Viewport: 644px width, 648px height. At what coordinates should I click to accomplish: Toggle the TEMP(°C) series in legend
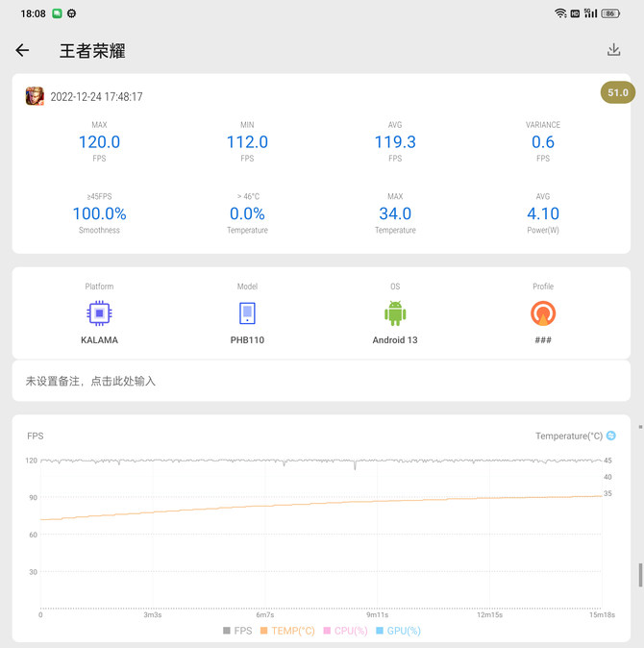click(287, 631)
